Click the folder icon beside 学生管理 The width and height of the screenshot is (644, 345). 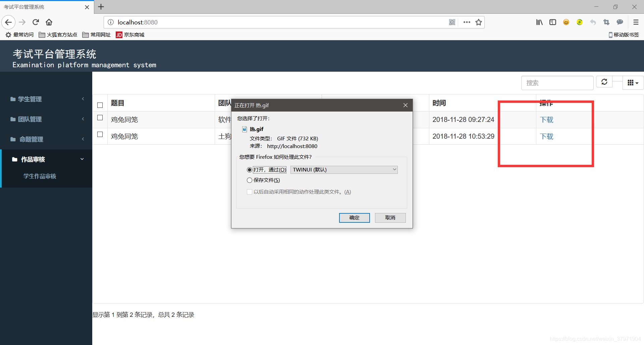click(13, 99)
